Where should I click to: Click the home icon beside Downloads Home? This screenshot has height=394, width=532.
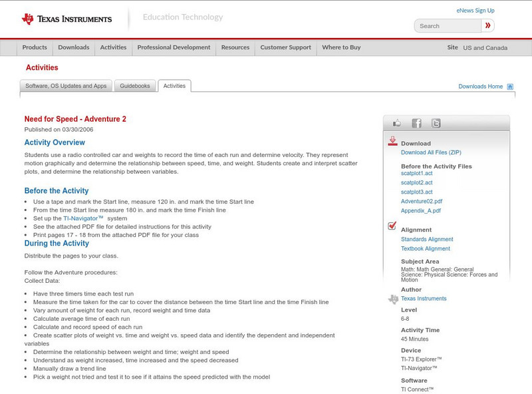[510, 87]
